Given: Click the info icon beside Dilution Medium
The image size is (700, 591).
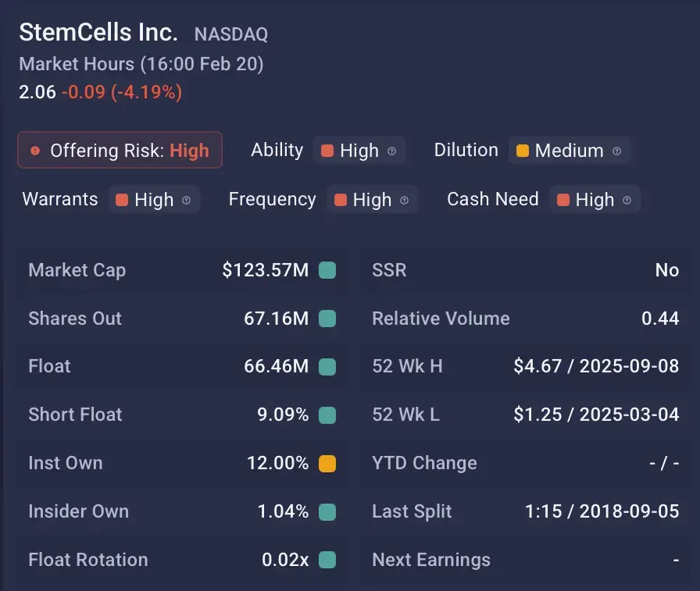Looking at the screenshot, I should [x=616, y=151].
